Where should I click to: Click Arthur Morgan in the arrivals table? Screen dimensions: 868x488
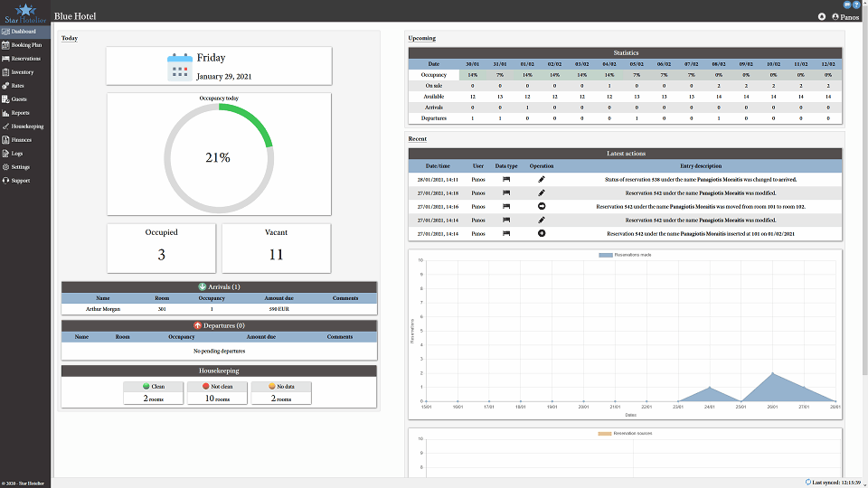103,309
